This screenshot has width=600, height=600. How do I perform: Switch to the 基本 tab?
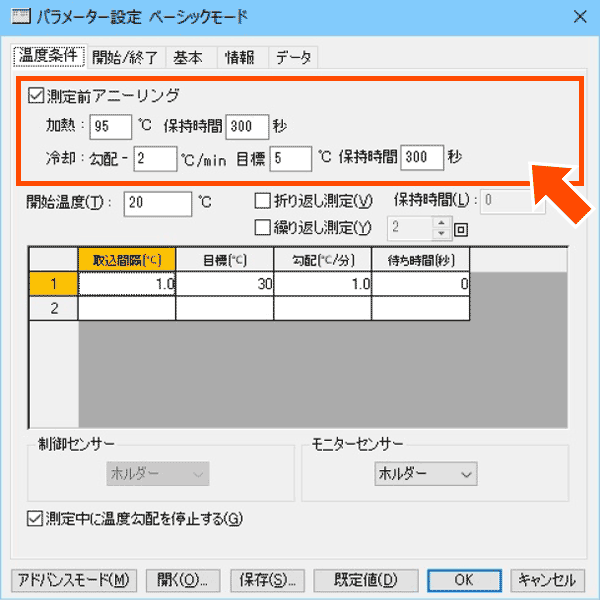187,58
